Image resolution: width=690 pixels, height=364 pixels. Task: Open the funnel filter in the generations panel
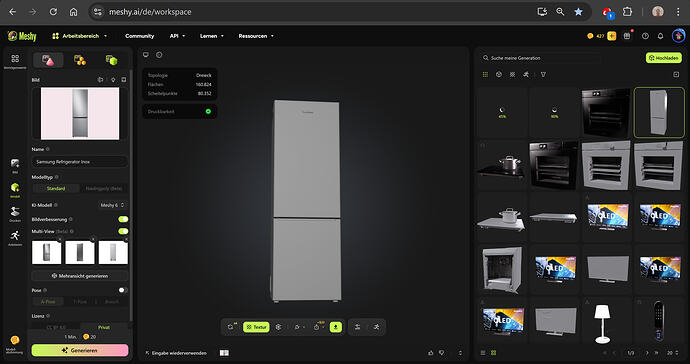point(543,74)
